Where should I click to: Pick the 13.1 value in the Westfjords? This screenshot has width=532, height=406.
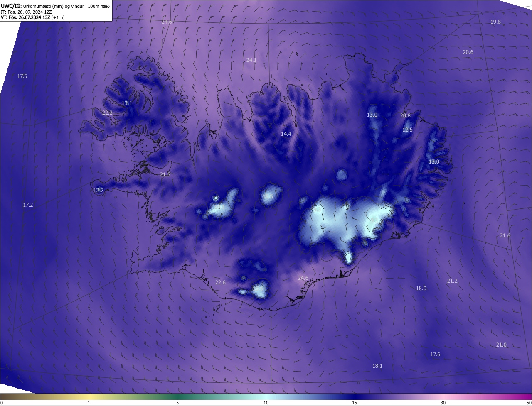[127, 103]
